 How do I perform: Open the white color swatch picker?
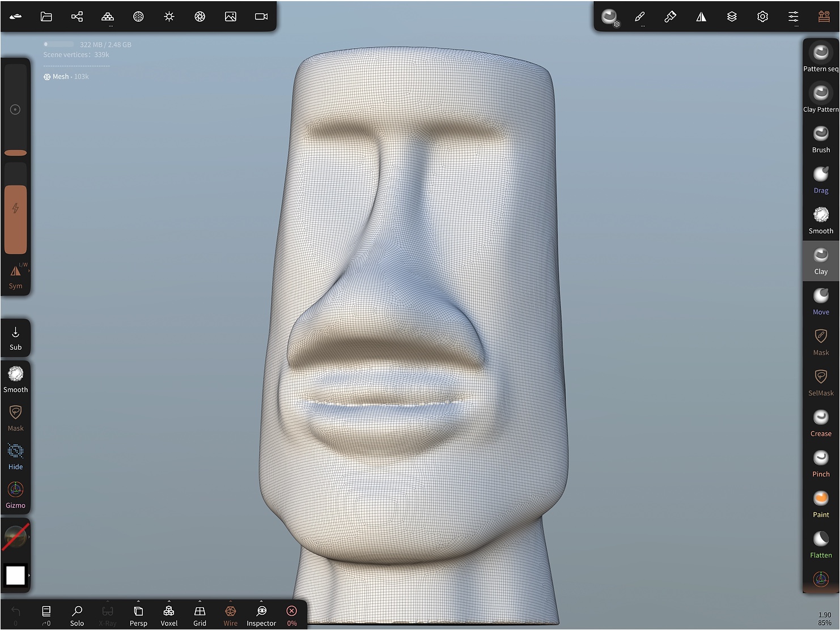pyautogui.click(x=15, y=575)
